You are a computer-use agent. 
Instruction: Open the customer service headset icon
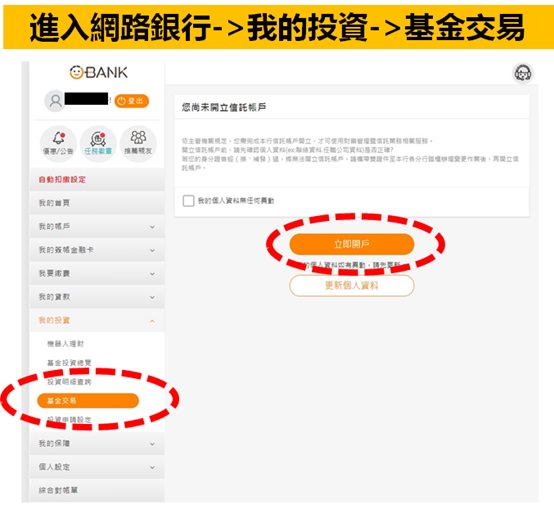tap(523, 74)
